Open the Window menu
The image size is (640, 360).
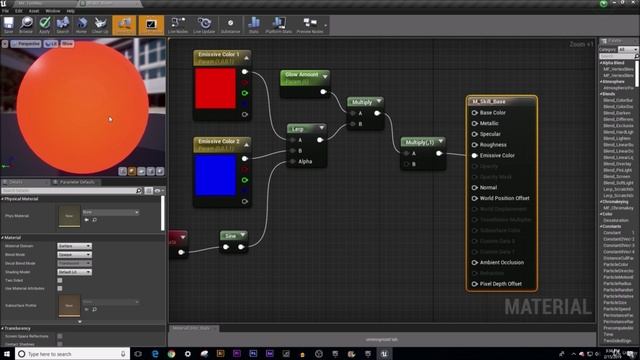[x=53, y=11]
